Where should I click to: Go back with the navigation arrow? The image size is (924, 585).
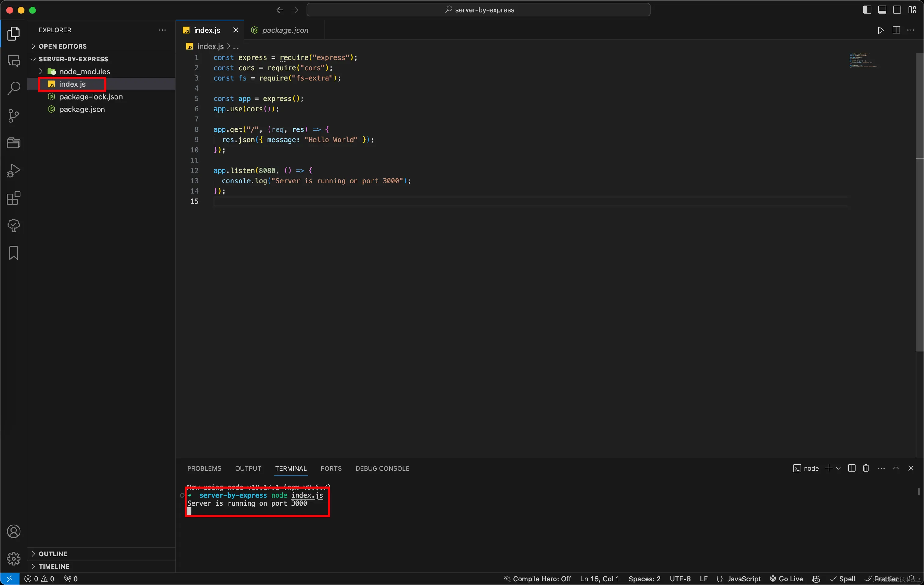280,10
